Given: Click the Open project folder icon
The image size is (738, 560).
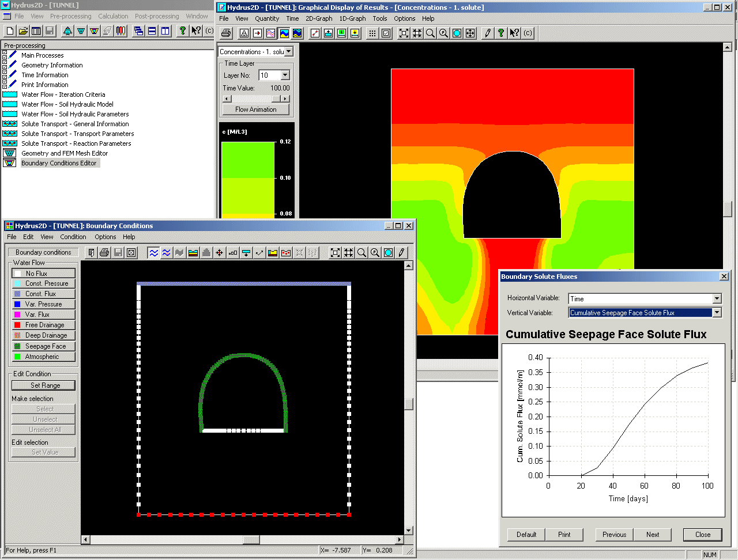Looking at the screenshot, I should point(23,31).
